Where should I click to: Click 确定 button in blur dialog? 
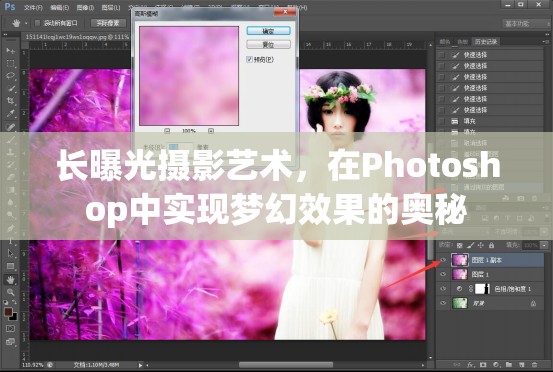268,31
